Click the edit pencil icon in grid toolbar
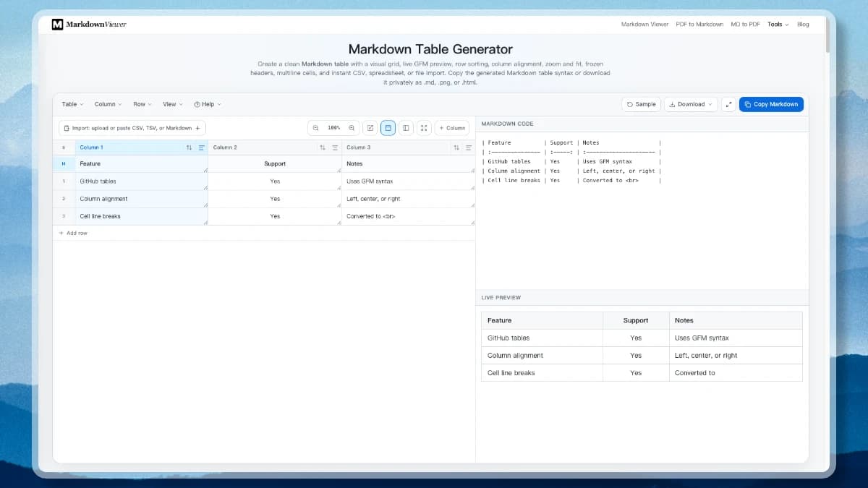This screenshot has height=488, width=868. pyautogui.click(x=370, y=128)
